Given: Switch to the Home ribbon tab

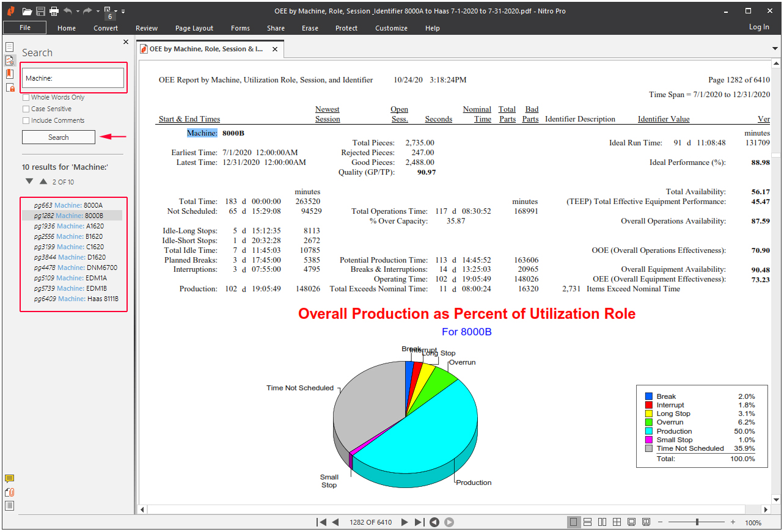Looking at the screenshot, I should (67, 28).
